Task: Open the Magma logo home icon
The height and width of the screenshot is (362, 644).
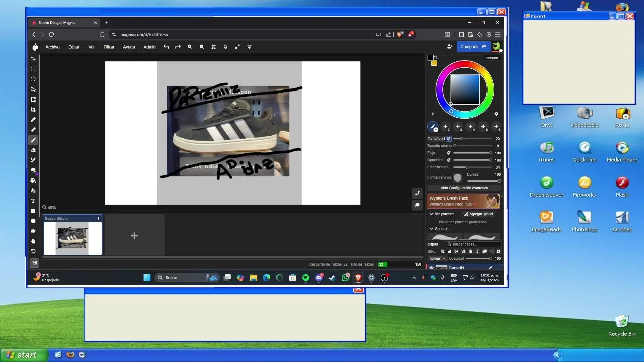Action: pyautogui.click(x=35, y=47)
